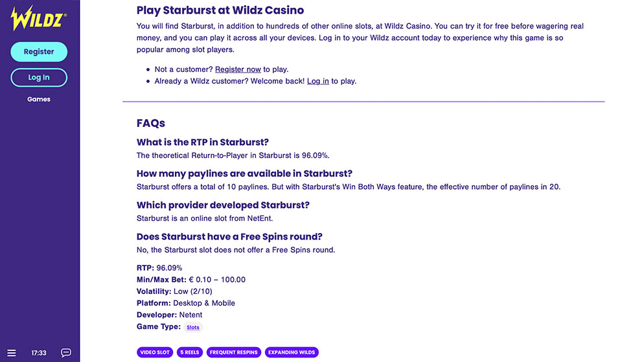Click 'Does Starburst have a Free Spins round?' question
The width and height of the screenshot is (644, 362).
(229, 236)
